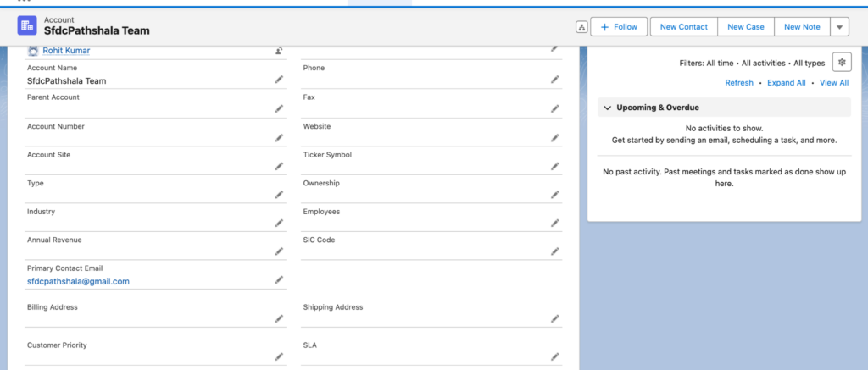
Task: Select the New Case action
Action: tap(746, 26)
